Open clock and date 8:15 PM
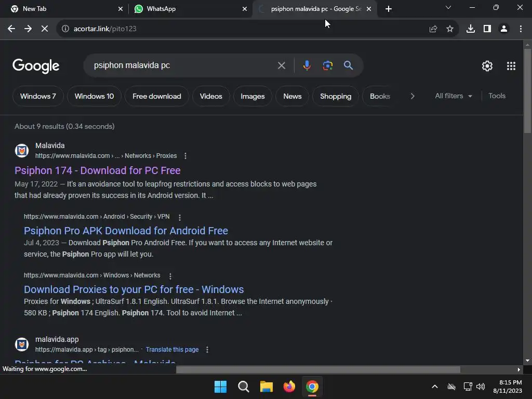532x399 pixels. click(x=508, y=387)
